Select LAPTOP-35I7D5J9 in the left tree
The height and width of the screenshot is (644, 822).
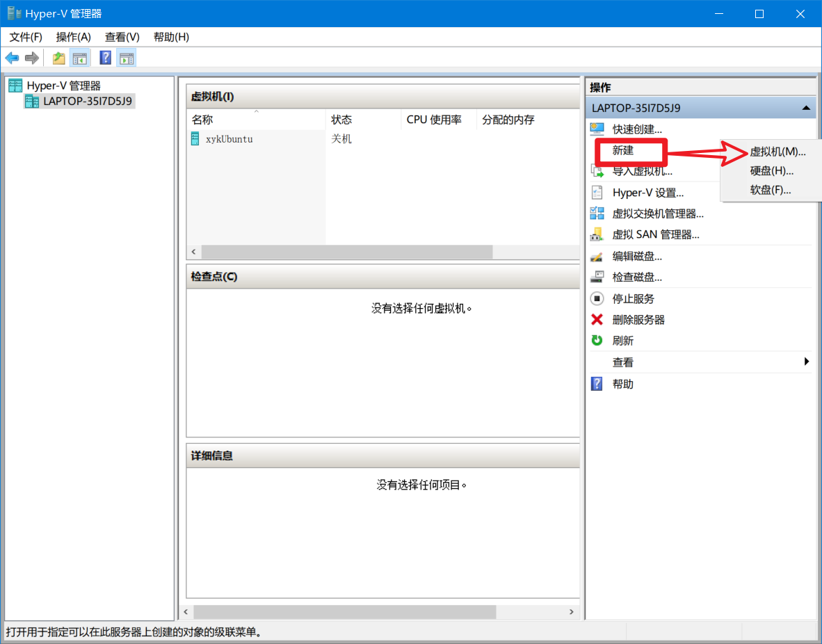tap(87, 102)
